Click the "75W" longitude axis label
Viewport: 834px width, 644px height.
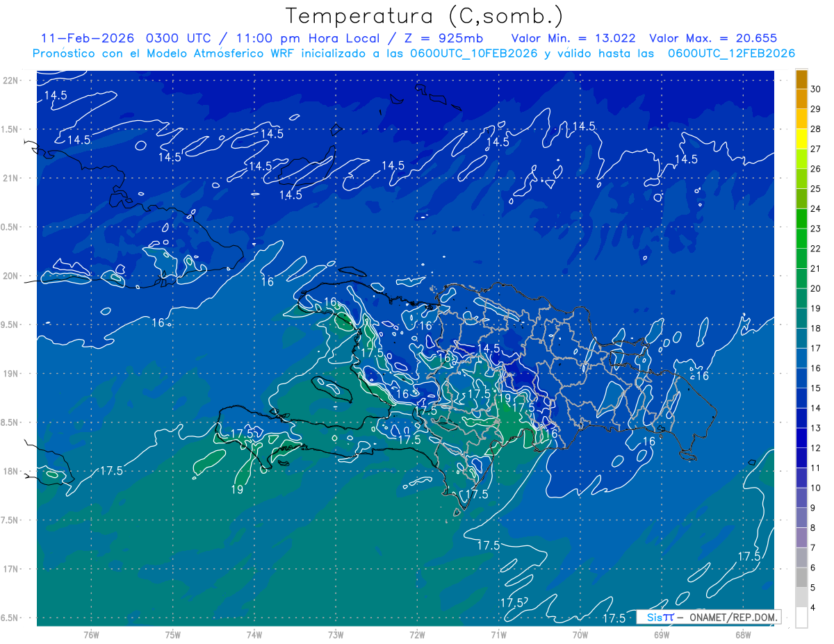(173, 634)
